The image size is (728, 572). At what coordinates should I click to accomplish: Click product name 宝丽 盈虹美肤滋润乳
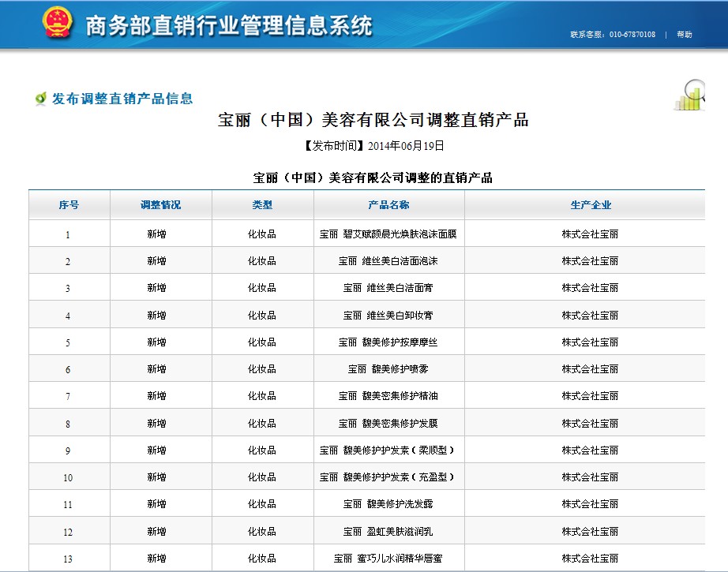(388, 532)
